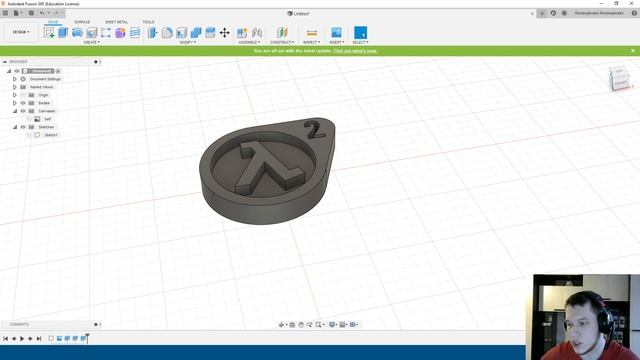Activate the Select tool icon
The height and width of the screenshot is (360, 640).
(360, 33)
